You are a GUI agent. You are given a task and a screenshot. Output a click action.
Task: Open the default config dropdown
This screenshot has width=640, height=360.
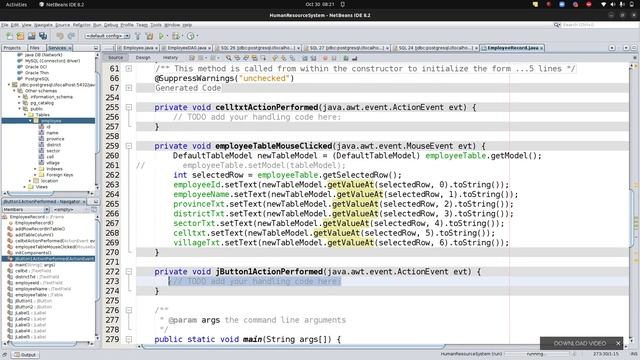click(107, 36)
